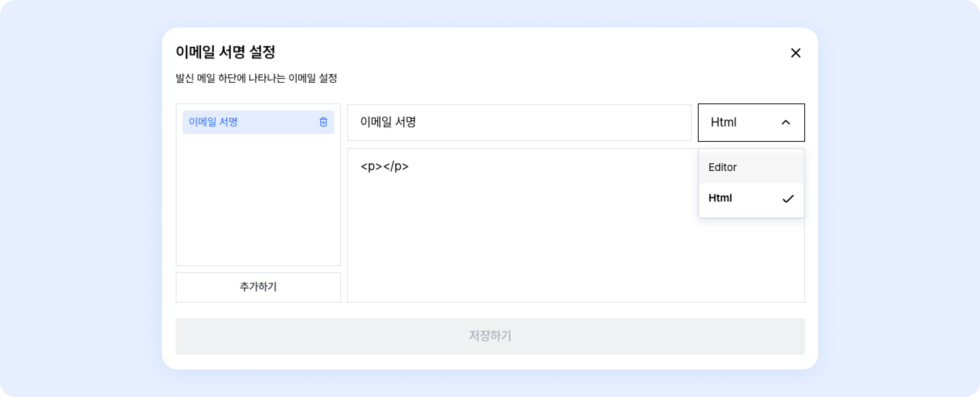This screenshot has width=980, height=397.
Task: Choose the Editor option from the dropdown list
Action: pos(722,167)
